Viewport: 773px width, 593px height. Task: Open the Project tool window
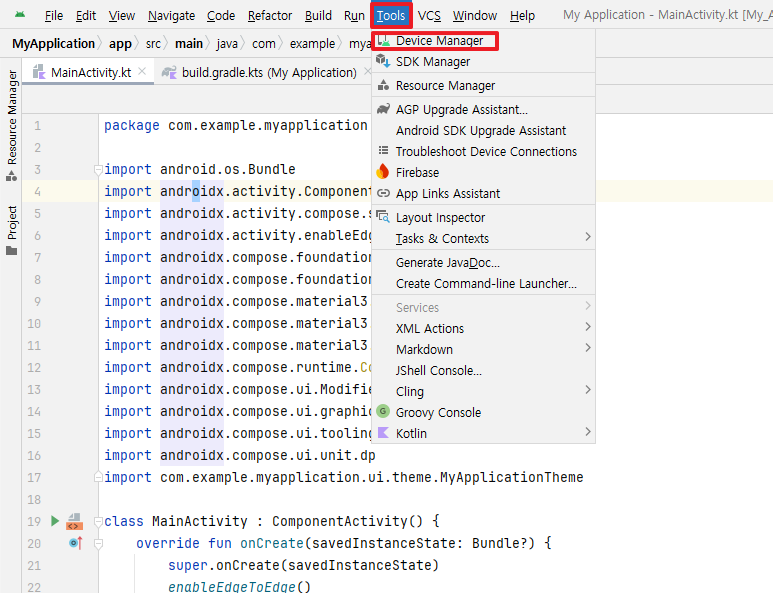(12, 230)
